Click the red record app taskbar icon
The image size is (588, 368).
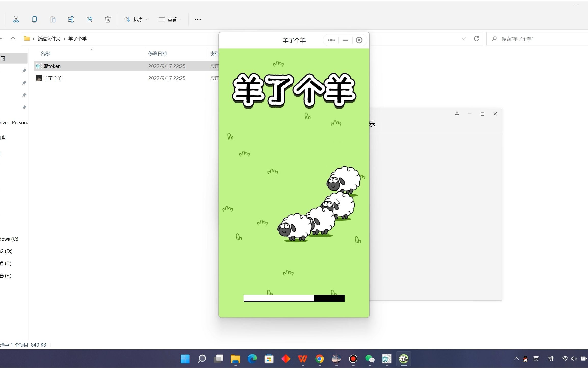pos(353,359)
